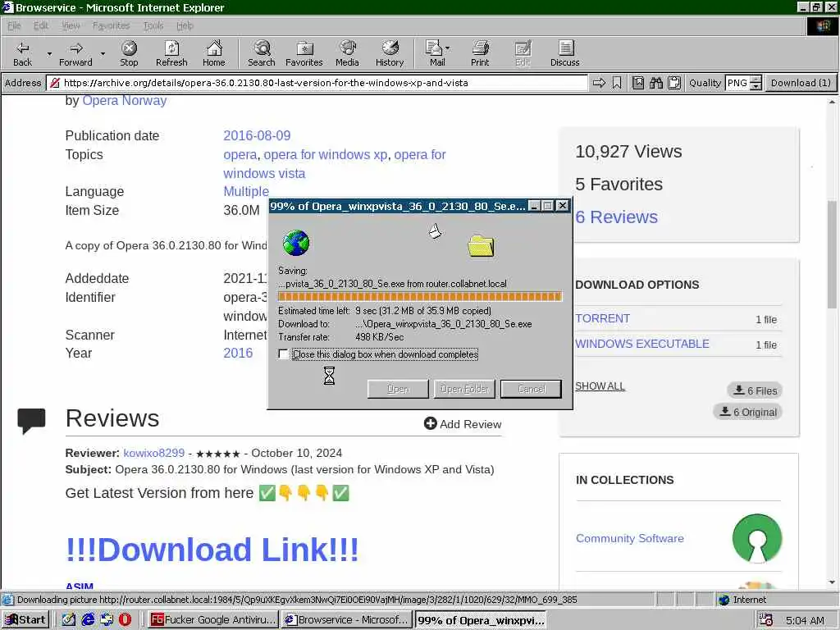This screenshot has height=630, width=840.
Task: Open the Forward button history dropdown arrow
Action: pyautogui.click(x=103, y=53)
